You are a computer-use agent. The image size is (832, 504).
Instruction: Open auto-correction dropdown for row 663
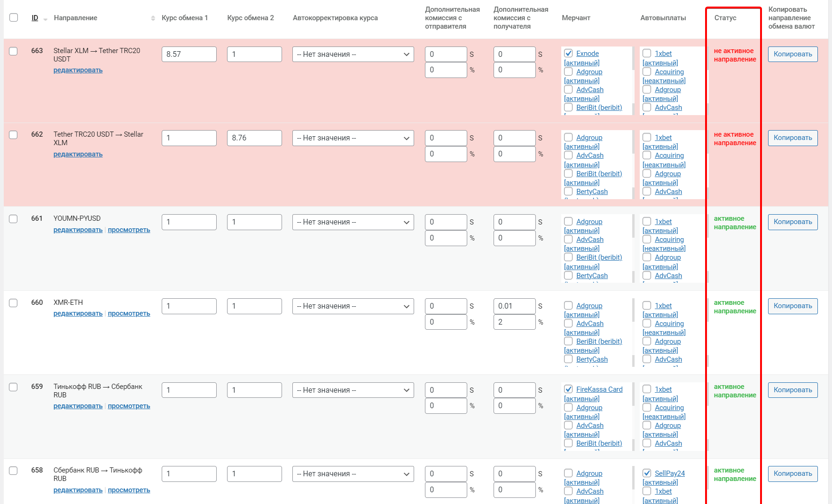click(353, 54)
